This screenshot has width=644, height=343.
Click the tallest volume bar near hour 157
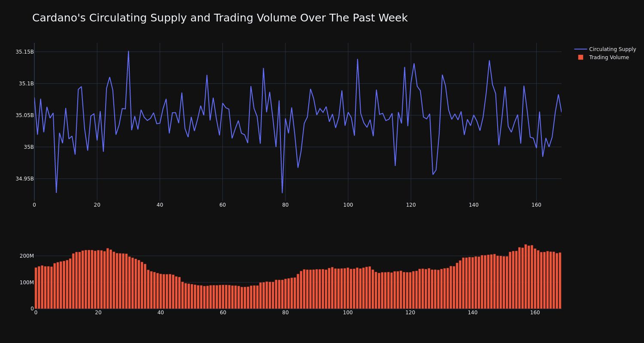pyautogui.click(x=526, y=277)
